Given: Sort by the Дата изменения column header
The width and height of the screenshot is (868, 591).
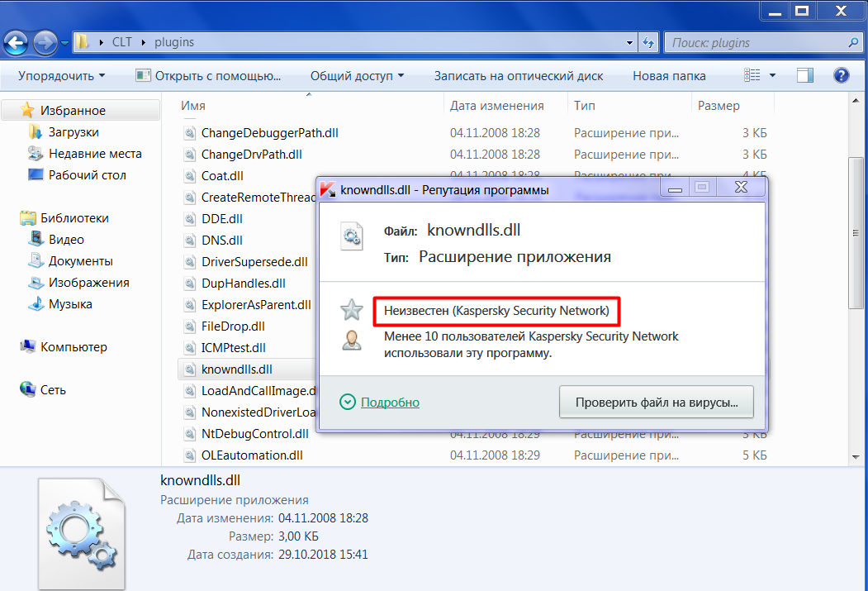Looking at the screenshot, I should 496,106.
